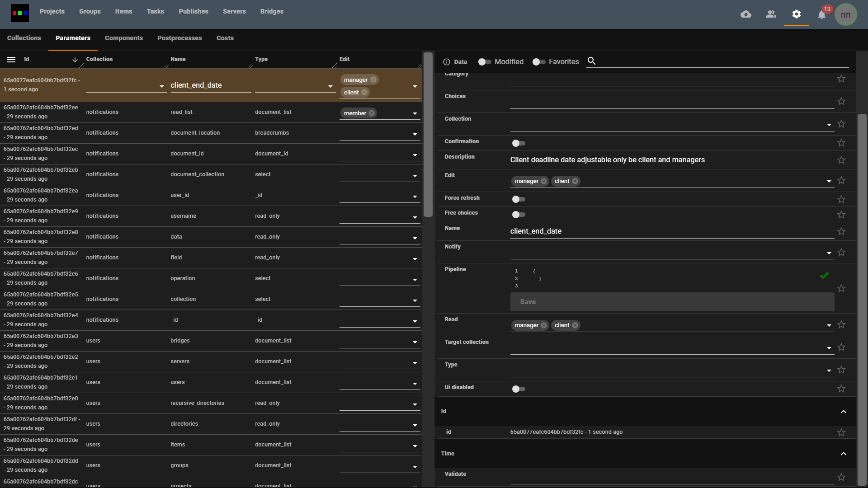
Task: Toggle the Confirmation switch
Action: pos(519,143)
